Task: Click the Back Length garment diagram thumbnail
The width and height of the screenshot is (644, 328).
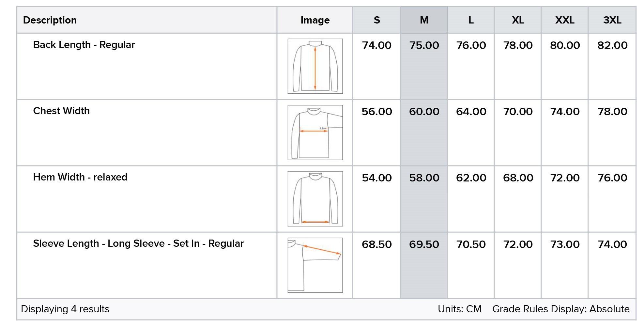Action: pyautogui.click(x=315, y=66)
